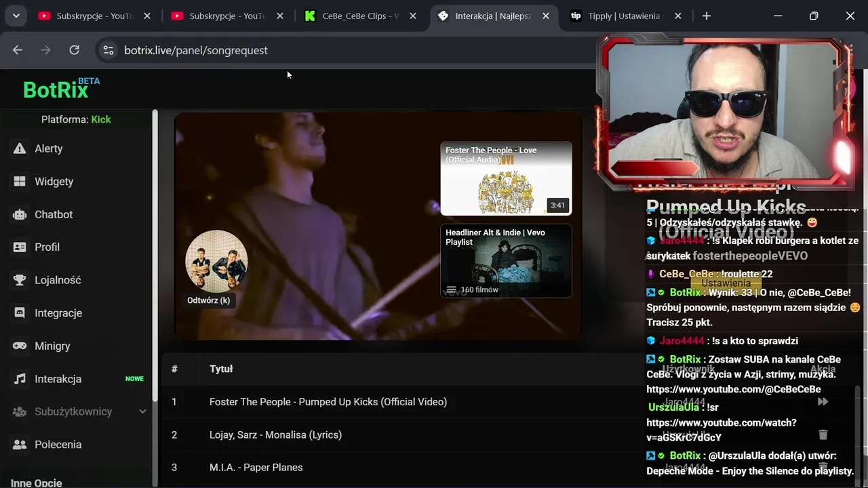Click the # column header
Image resolution: width=868 pixels, height=488 pixels.
tap(174, 369)
